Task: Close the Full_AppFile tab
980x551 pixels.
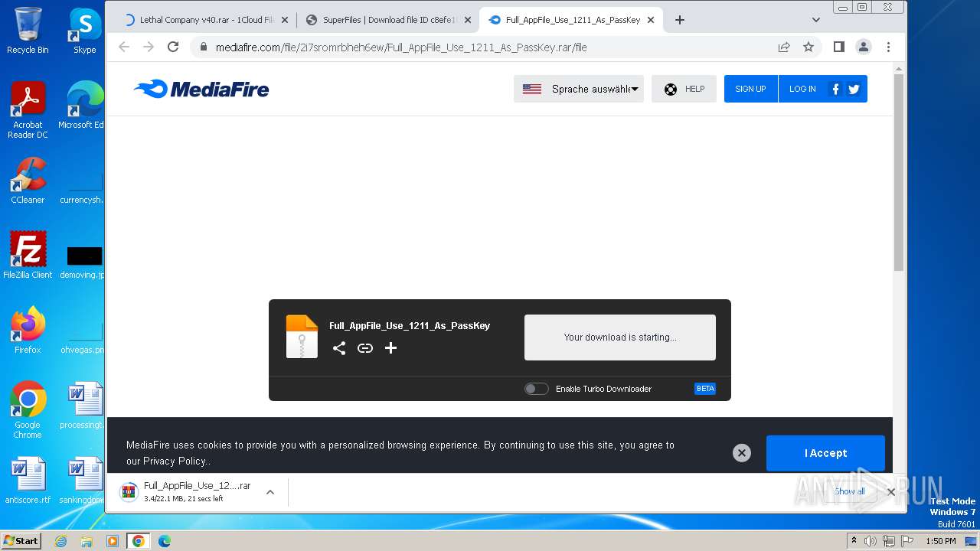Action: (x=651, y=20)
